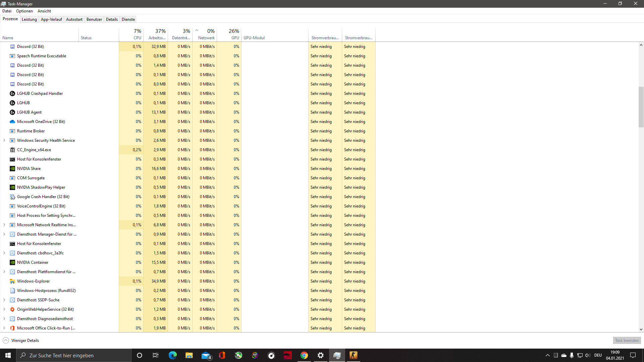The width and height of the screenshot is (644, 362).
Task: Open the volume control in the system tray
Action: click(587, 355)
